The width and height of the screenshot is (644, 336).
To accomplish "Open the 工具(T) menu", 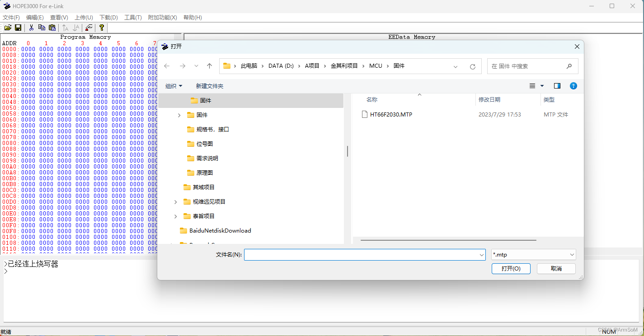I will coord(133,17).
